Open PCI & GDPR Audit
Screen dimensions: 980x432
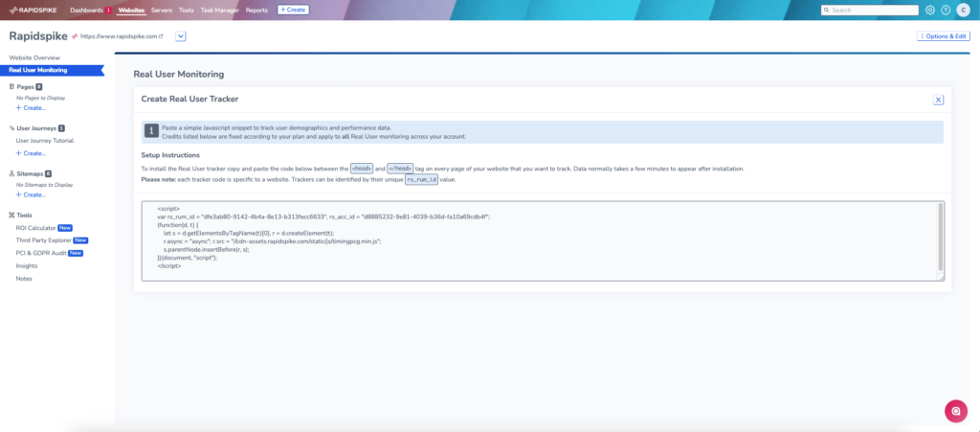click(41, 253)
